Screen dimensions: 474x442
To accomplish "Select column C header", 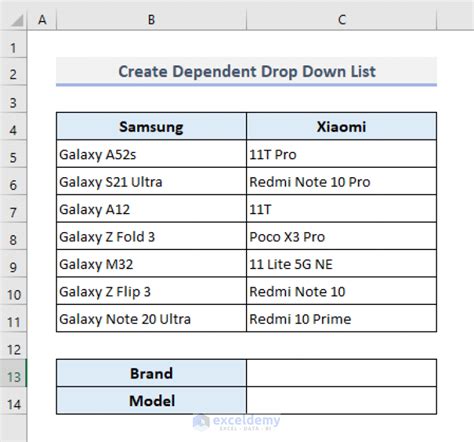I will click(341, 20).
